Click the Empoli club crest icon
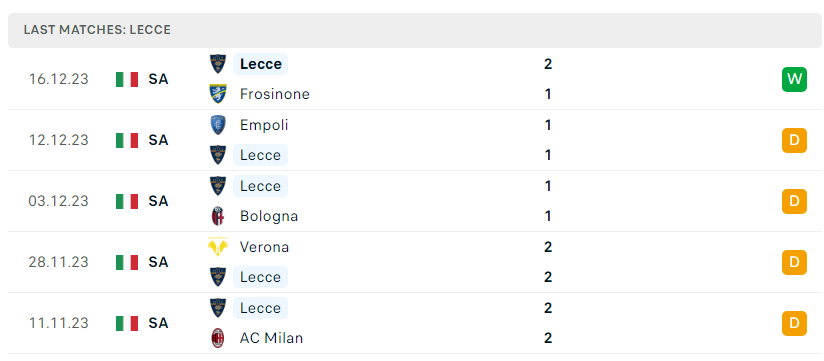The image size is (824, 361). [x=218, y=125]
